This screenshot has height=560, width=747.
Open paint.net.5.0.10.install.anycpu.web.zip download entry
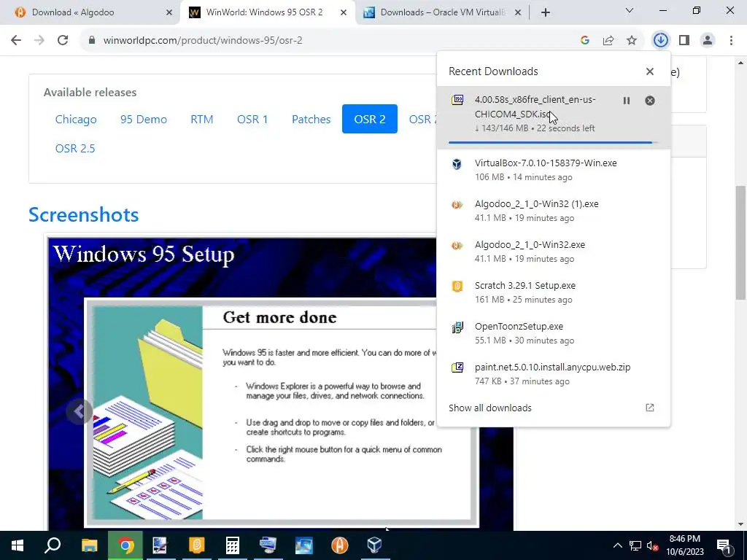(x=554, y=374)
